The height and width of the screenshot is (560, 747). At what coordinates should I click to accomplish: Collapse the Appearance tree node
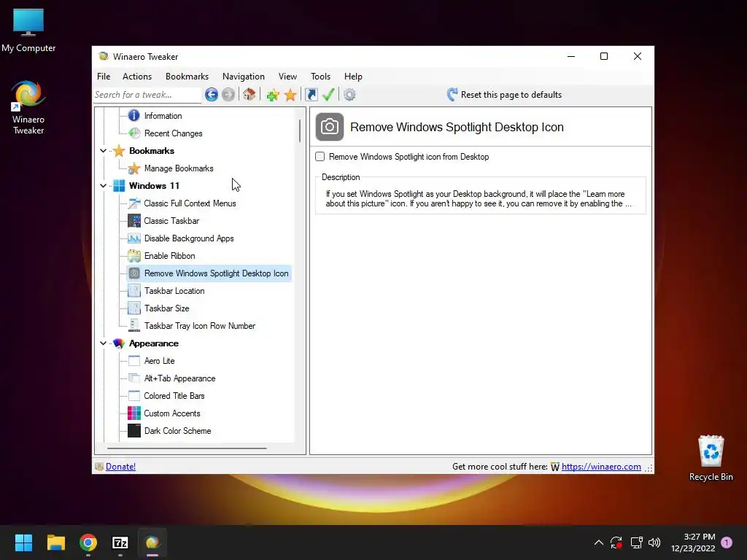click(x=103, y=343)
